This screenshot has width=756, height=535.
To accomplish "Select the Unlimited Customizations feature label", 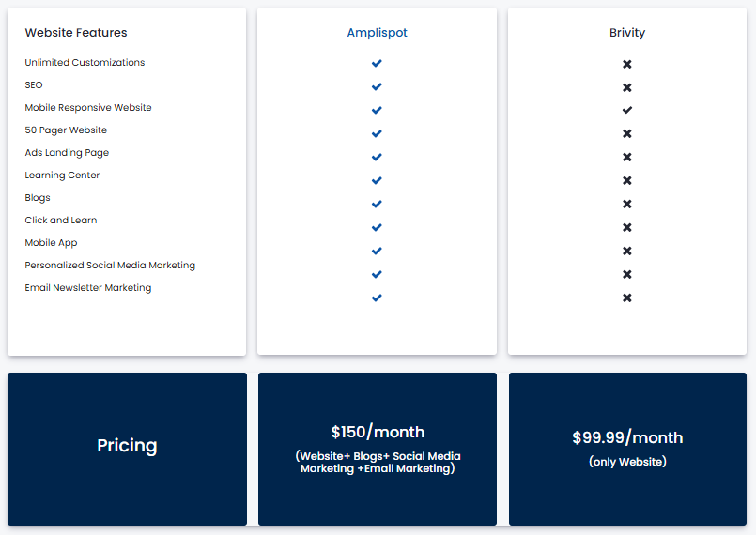I will 85,63.
